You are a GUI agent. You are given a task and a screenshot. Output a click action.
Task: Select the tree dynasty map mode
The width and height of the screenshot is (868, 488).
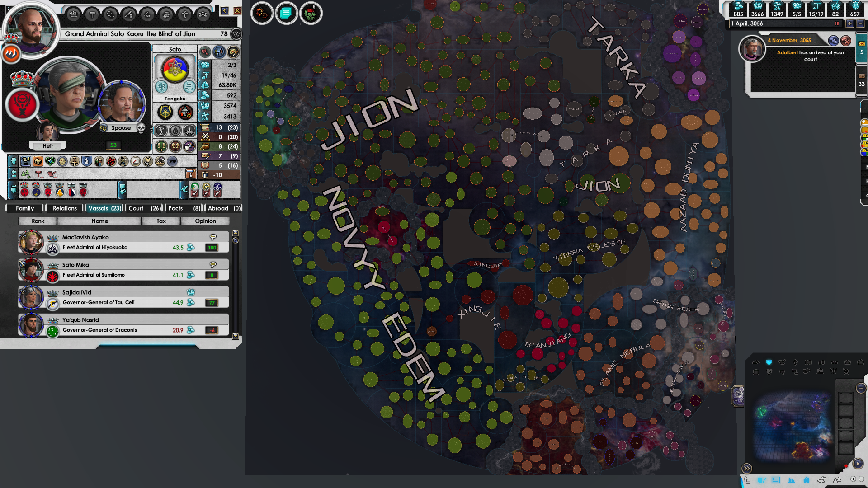pos(769,372)
